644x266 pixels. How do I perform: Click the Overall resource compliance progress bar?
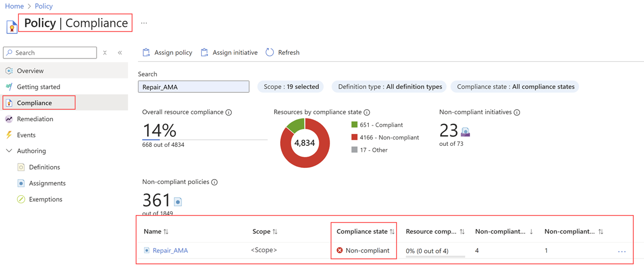[205, 140]
